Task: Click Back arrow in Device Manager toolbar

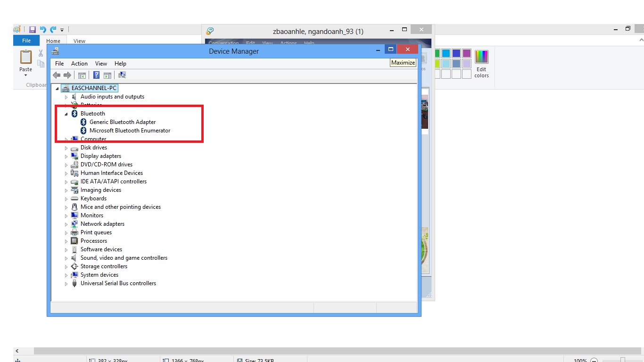Action: (57, 75)
